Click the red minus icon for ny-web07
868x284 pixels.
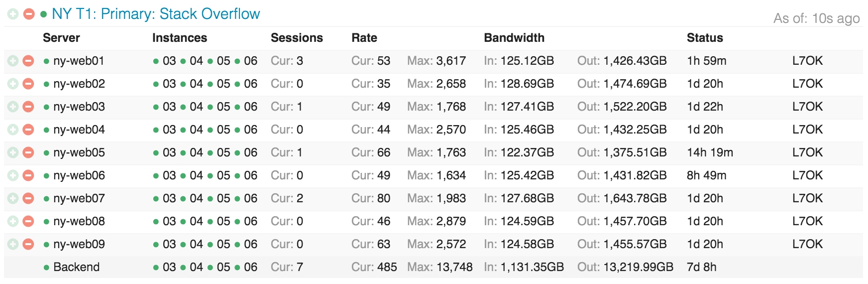(28, 198)
